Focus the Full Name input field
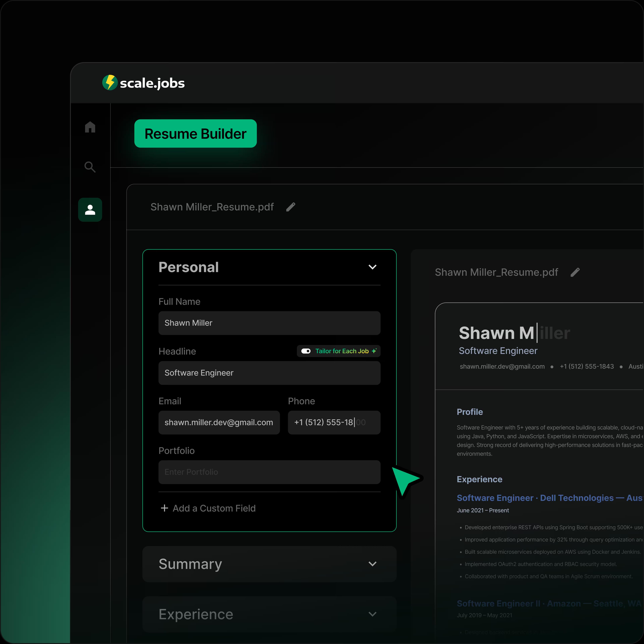 tap(269, 323)
